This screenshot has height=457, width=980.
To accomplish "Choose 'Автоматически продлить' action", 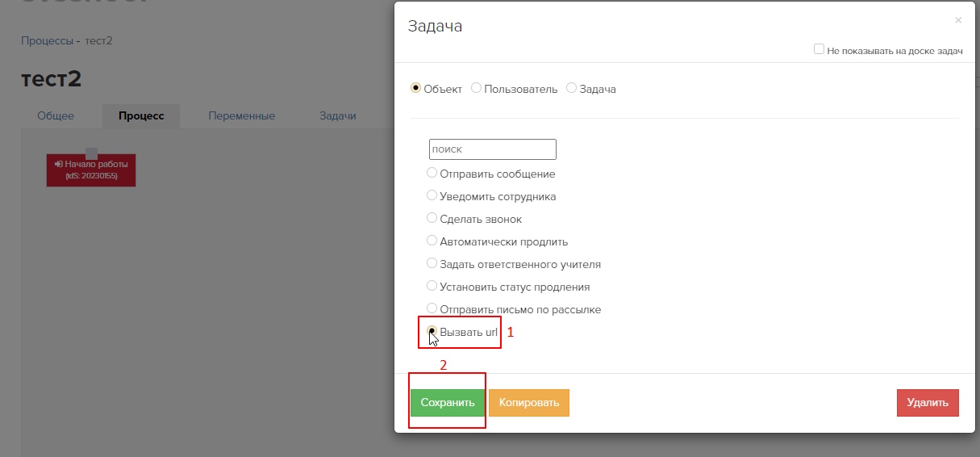I will [432, 241].
